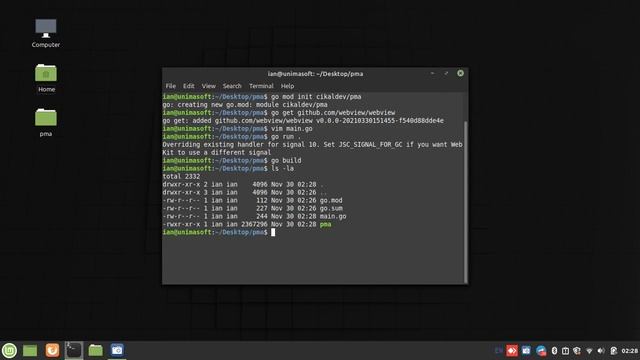Click the green pma executable name
The height and width of the screenshot is (360, 640).
point(325,224)
